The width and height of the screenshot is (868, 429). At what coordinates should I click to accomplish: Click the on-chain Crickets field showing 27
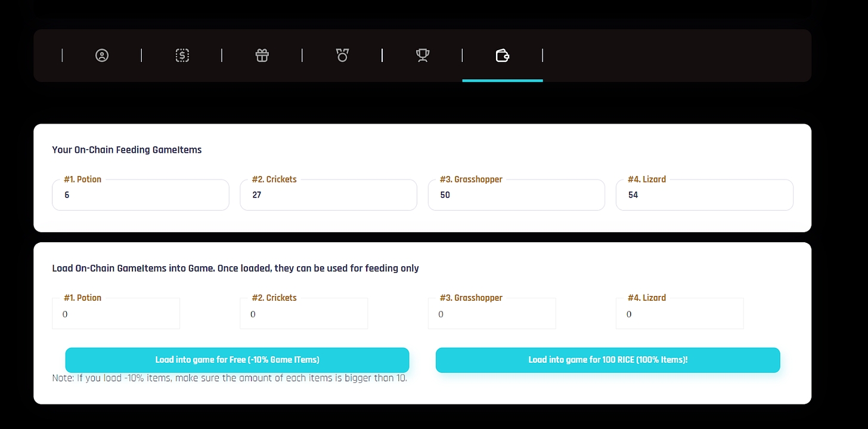tap(328, 195)
